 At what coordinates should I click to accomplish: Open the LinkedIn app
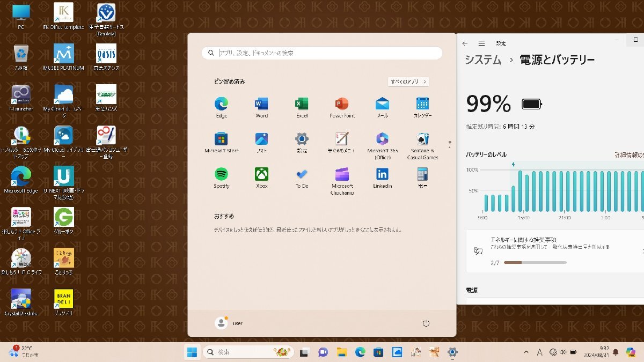(x=382, y=178)
